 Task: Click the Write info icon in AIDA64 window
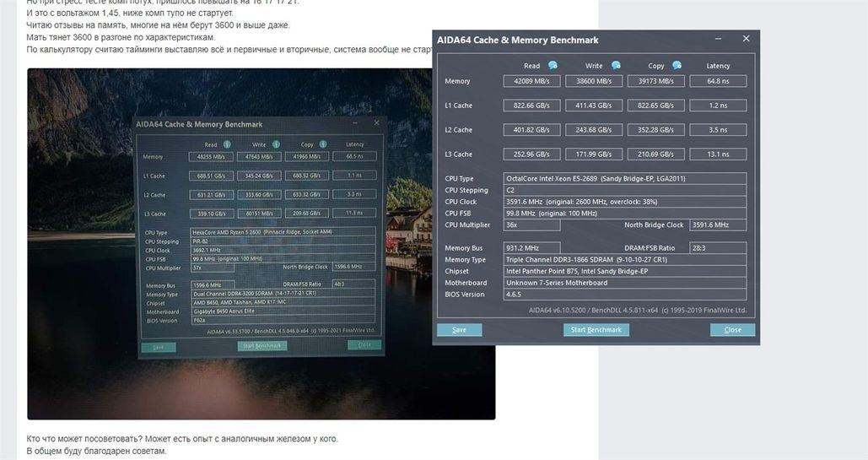616,65
